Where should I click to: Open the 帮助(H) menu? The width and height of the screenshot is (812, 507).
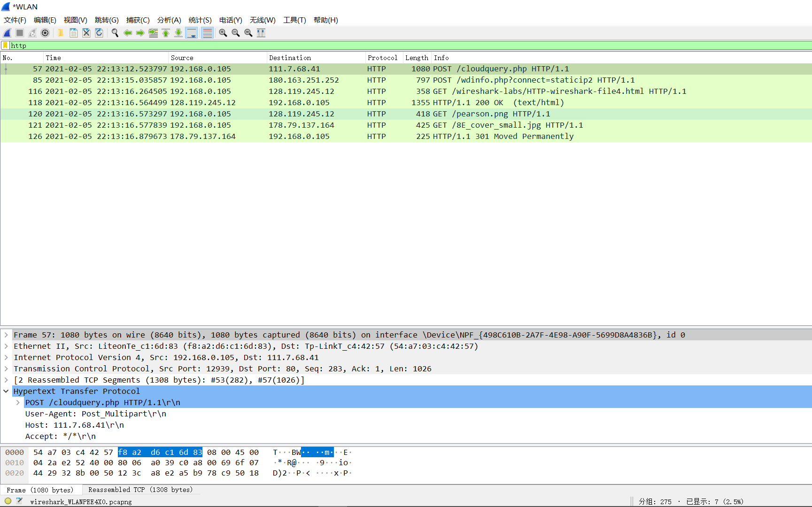[x=326, y=20]
